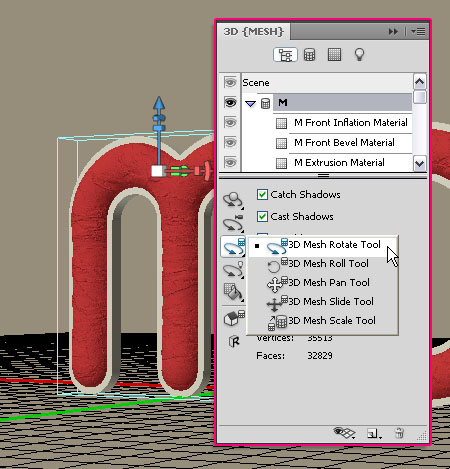Click the mesh icon beside M row
This screenshot has width=450, height=469.
[x=265, y=103]
